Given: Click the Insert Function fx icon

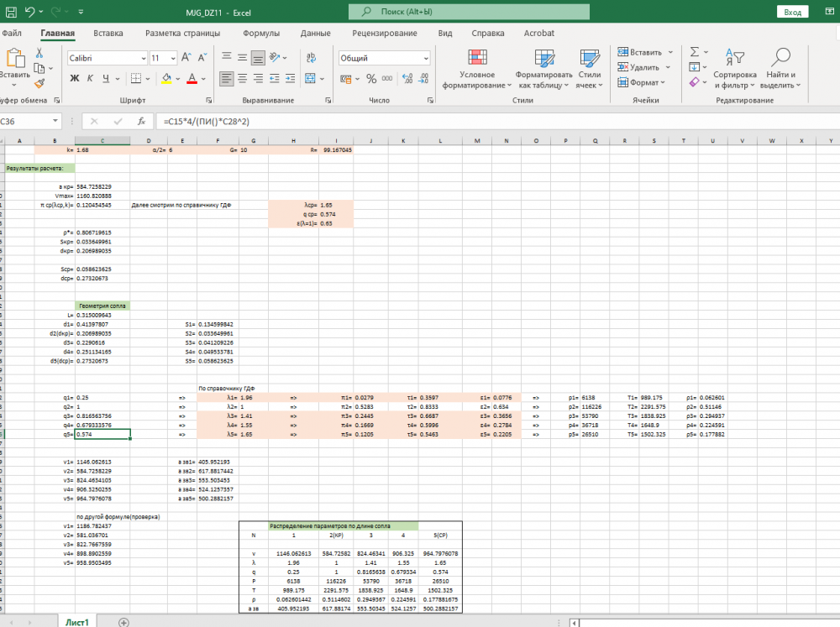Looking at the screenshot, I should pyautogui.click(x=142, y=121).
